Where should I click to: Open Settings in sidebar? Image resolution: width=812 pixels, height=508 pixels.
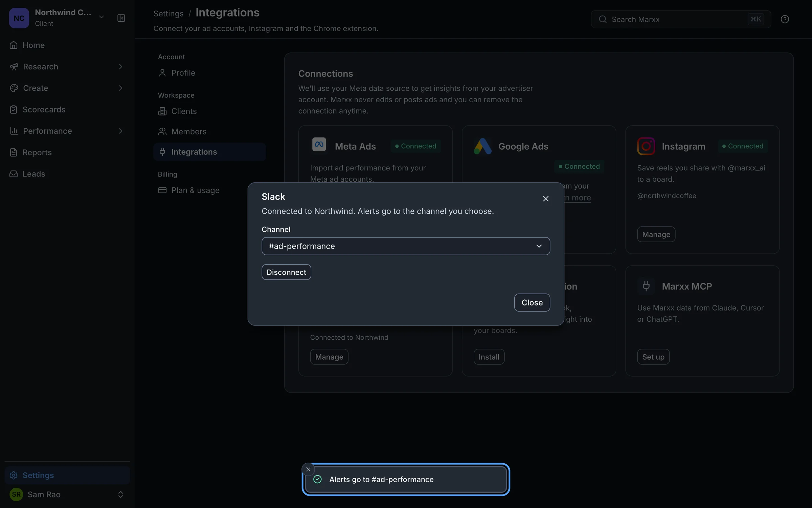[67, 475]
